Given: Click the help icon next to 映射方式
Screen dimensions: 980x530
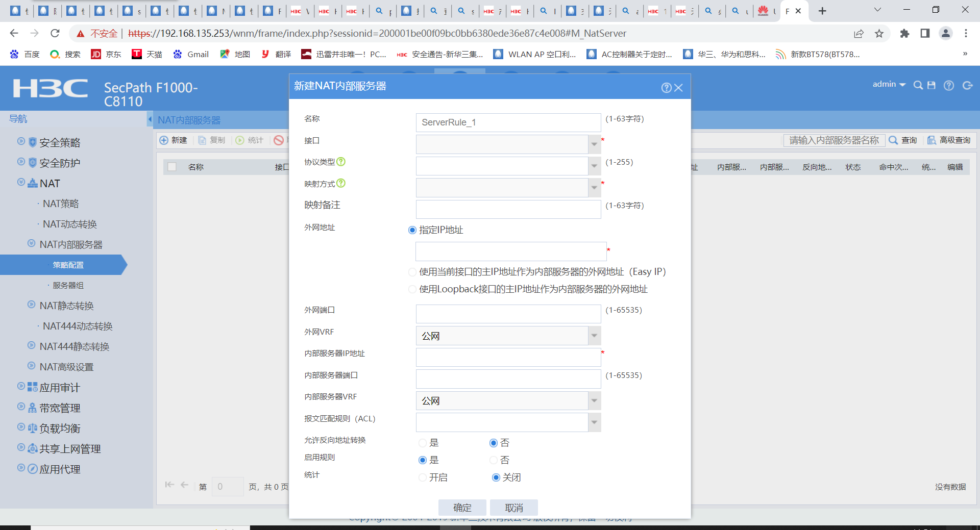Looking at the screenshot, I should [x=341, y=183].
